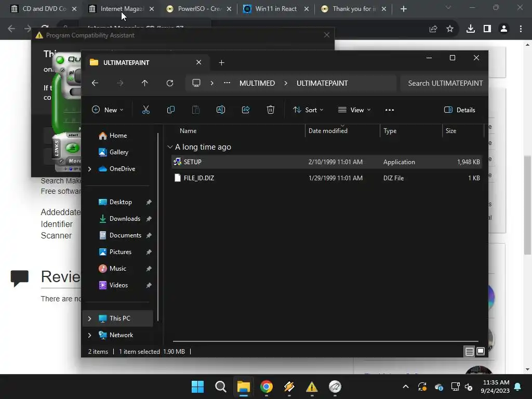Toggle the Details pane button
532x399 pixels.
(x=460, y=110)
